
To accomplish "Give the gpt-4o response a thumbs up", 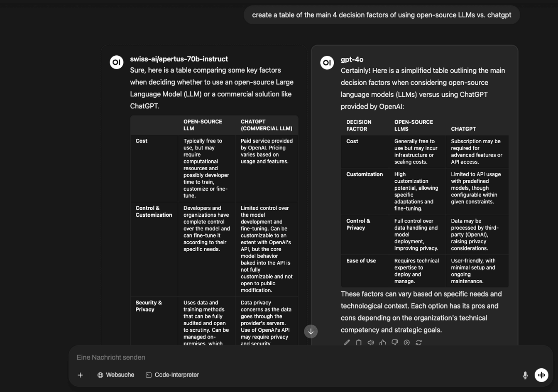I will point(383,343).
